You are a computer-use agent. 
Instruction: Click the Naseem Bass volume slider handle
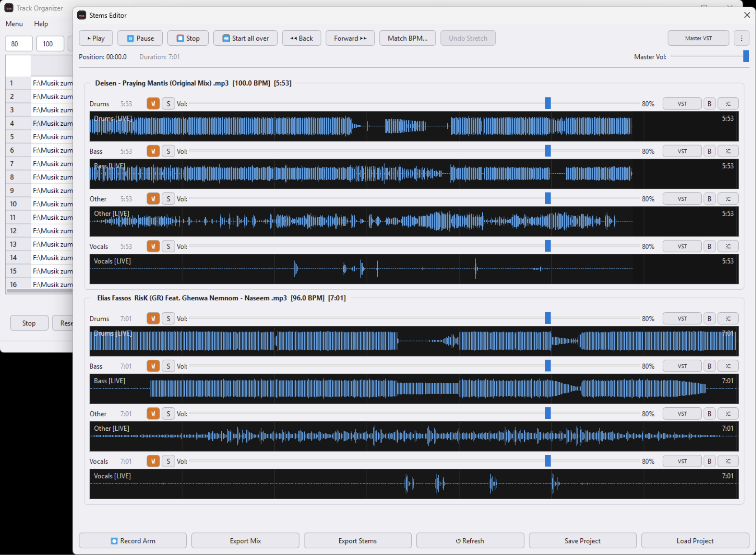(548, 366)
